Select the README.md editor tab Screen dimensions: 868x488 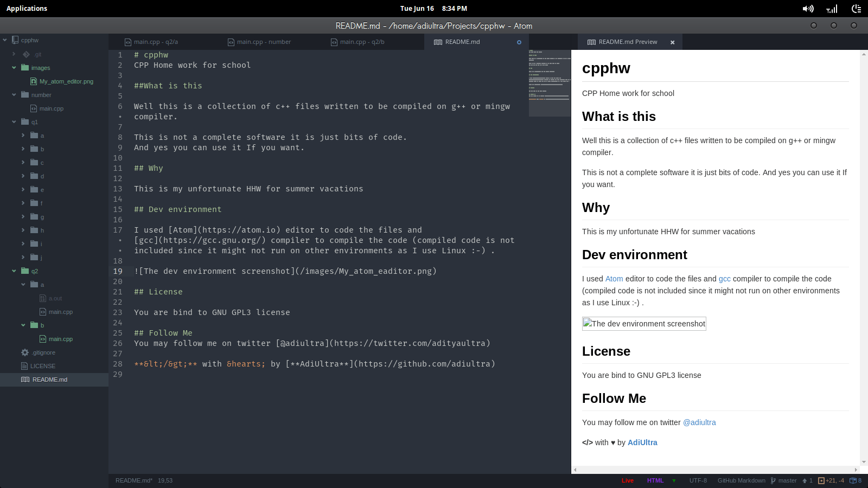pyautogui.click(x=476, y=42)
